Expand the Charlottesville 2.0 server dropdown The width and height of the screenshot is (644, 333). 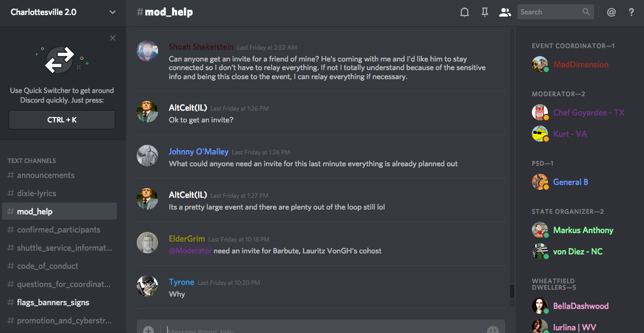[112, 12]
